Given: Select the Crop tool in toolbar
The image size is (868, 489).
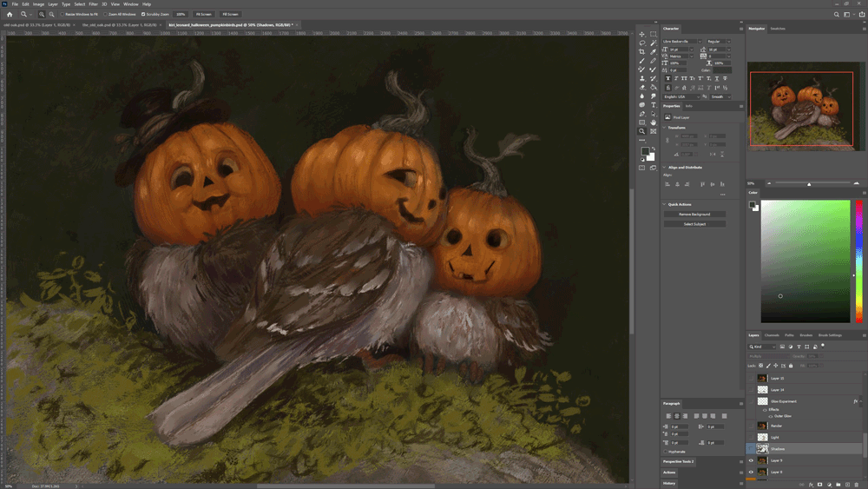Looking at the screenshot, I should tap(642, 52).
